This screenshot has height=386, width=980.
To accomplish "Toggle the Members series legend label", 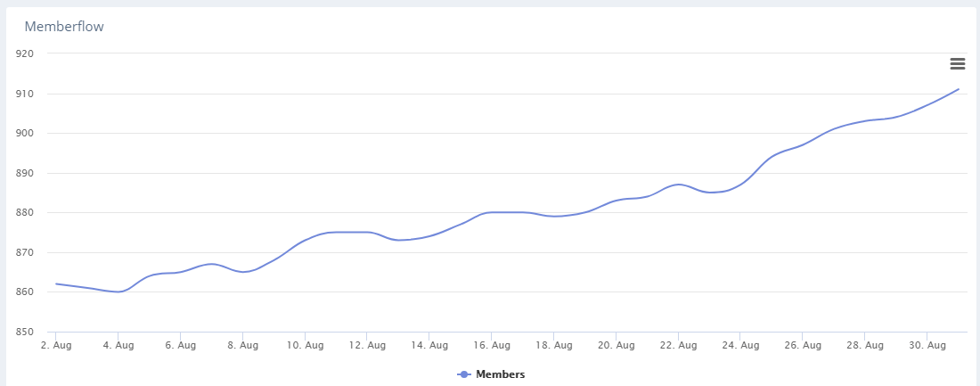I will coord(500,374).
